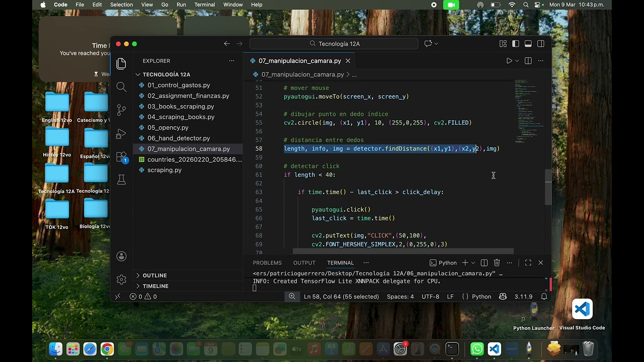Open the Copilot chat icon in title bar
Viewport: 644px width, 362px height.
pos(428,44)
